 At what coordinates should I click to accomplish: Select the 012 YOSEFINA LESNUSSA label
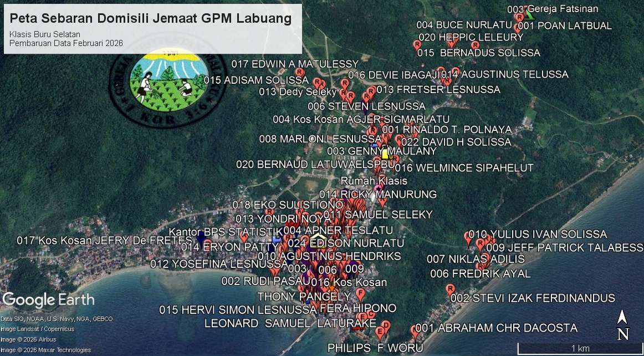[219, 264]
